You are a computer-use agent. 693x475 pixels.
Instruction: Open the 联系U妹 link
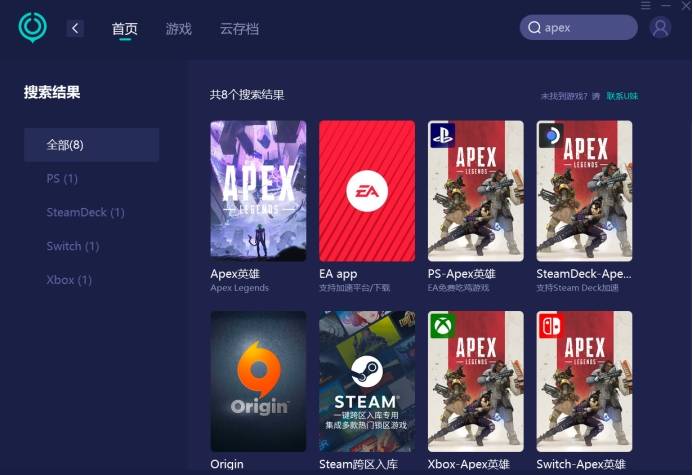622,96
